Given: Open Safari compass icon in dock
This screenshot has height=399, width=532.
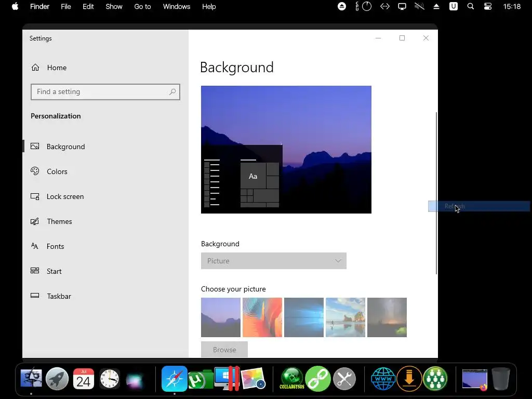Looking at the screenshot, I should pos(175,379).
